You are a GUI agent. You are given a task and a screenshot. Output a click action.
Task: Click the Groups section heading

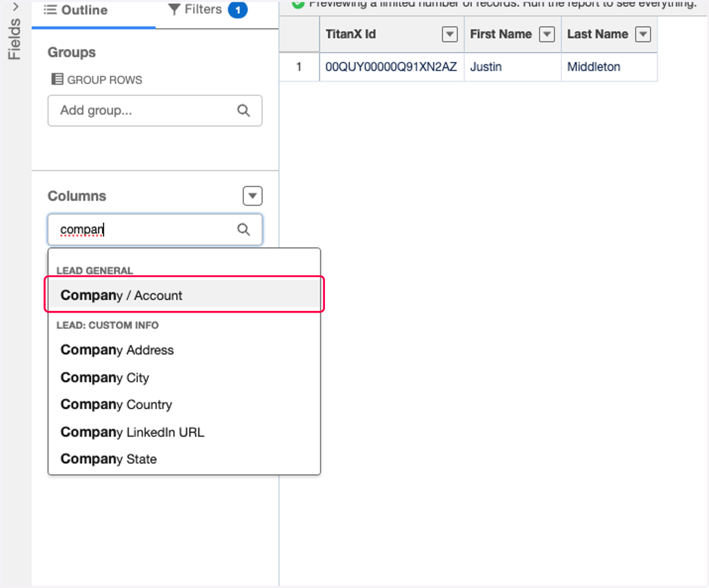pyautogui.click(x=71, y=53)
